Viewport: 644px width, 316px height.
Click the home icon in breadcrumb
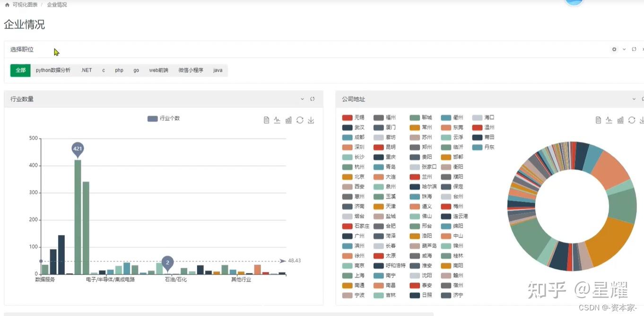pos(7,5)
